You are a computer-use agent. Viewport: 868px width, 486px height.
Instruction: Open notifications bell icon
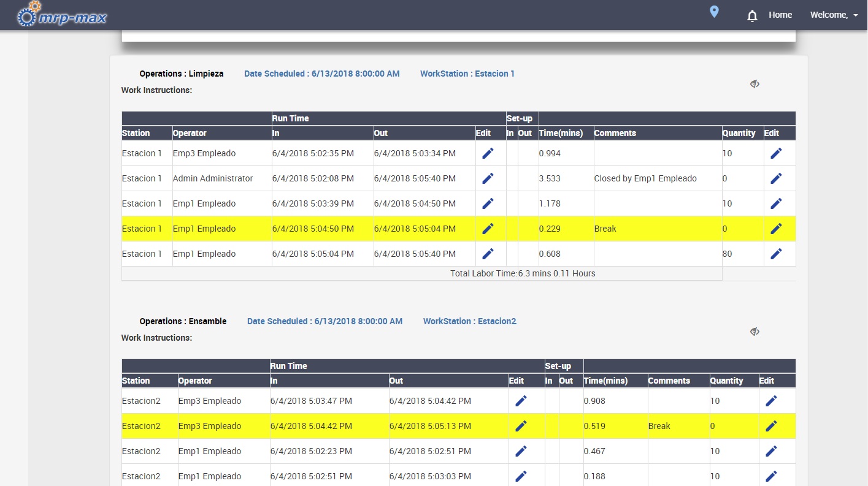tap(752, 16)
